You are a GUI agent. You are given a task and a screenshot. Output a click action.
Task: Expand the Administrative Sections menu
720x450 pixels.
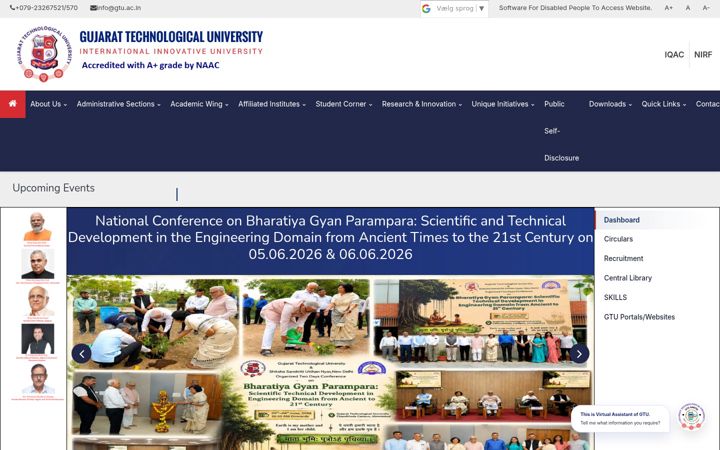tap(118, 104)
